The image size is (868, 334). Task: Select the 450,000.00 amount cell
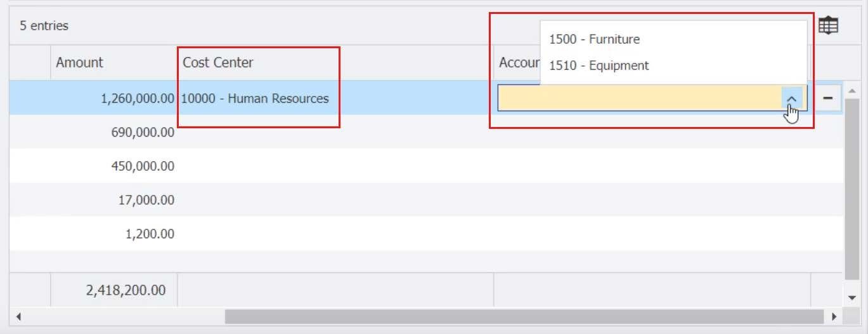pos(114,166)
